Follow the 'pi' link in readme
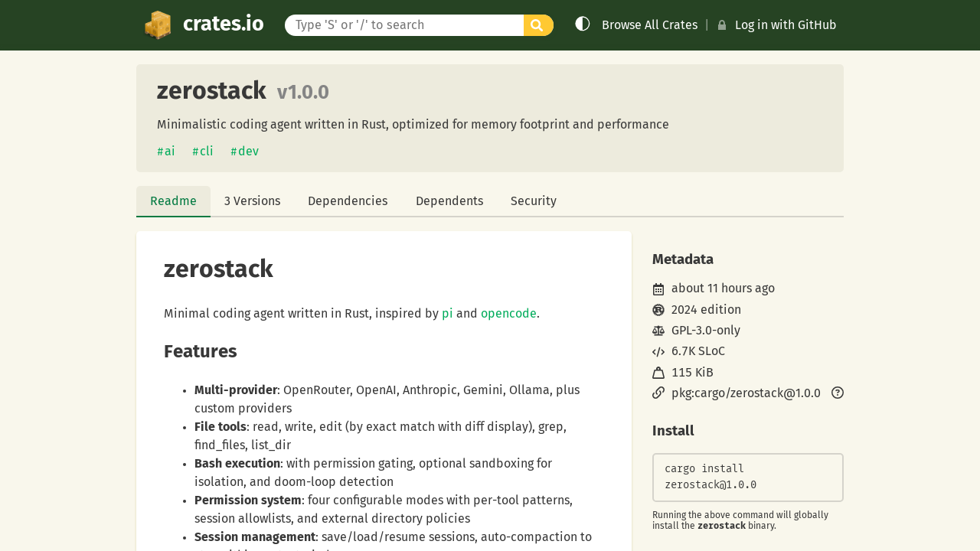The width and height of the screenshot is (980, 551). click(x=447, y=314)
